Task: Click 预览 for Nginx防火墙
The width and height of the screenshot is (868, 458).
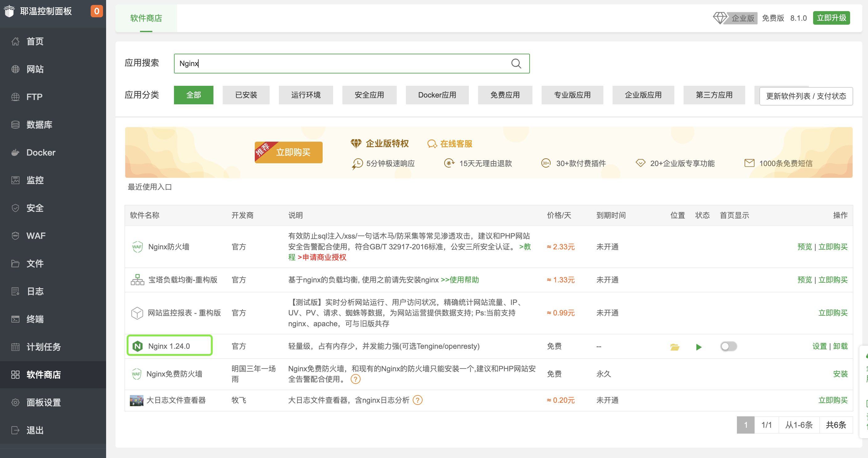Action: 805,247
